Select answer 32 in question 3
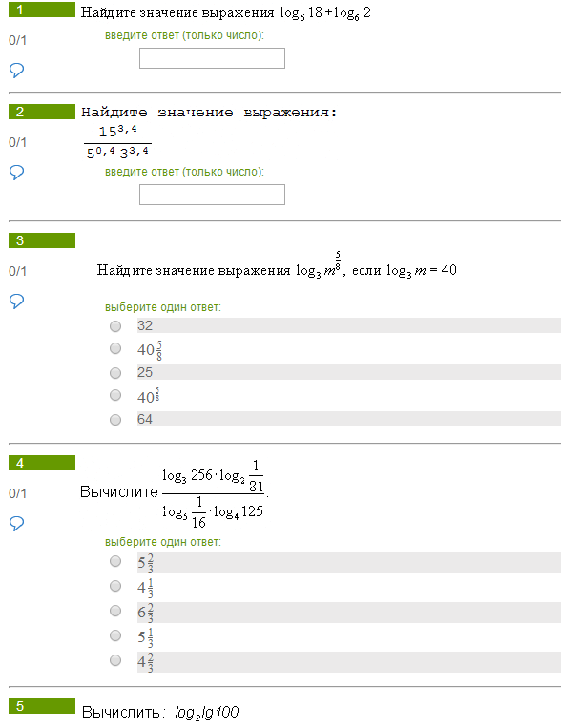Viewport: 561px width, 728px height. (x=115, y=326)
